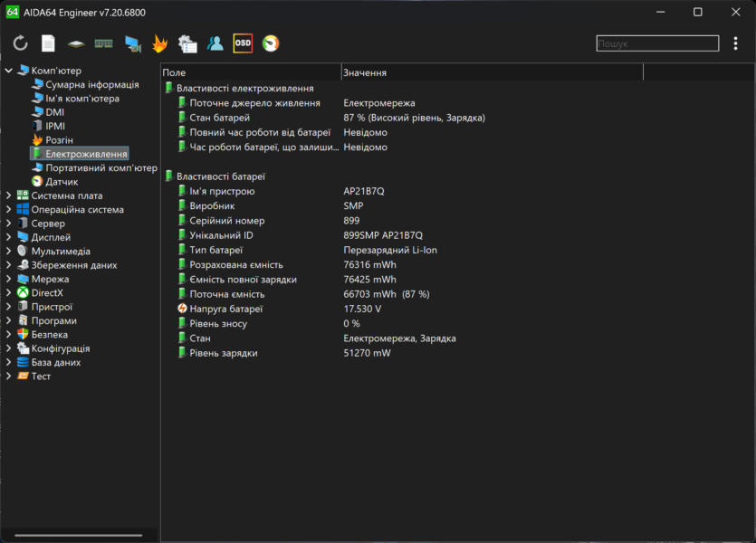Expand the Мультимедіа node arrow
The image size is (756, 543).
[x=8, y=251]
